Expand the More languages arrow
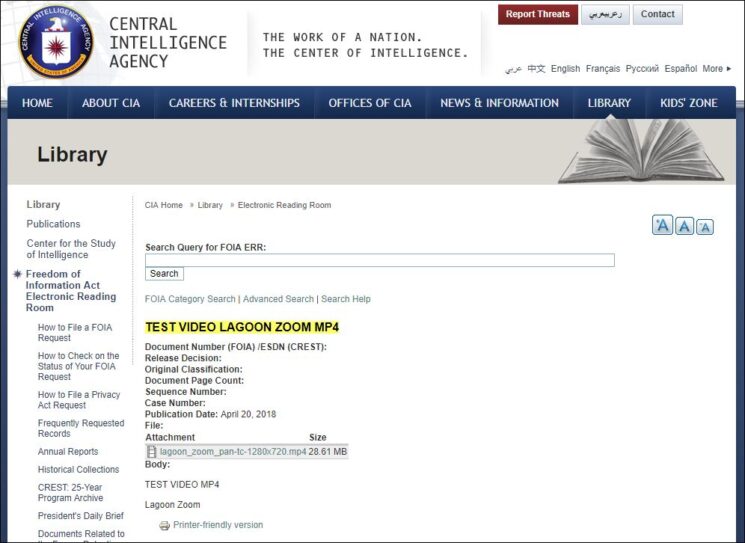 [x=729, y=69]
